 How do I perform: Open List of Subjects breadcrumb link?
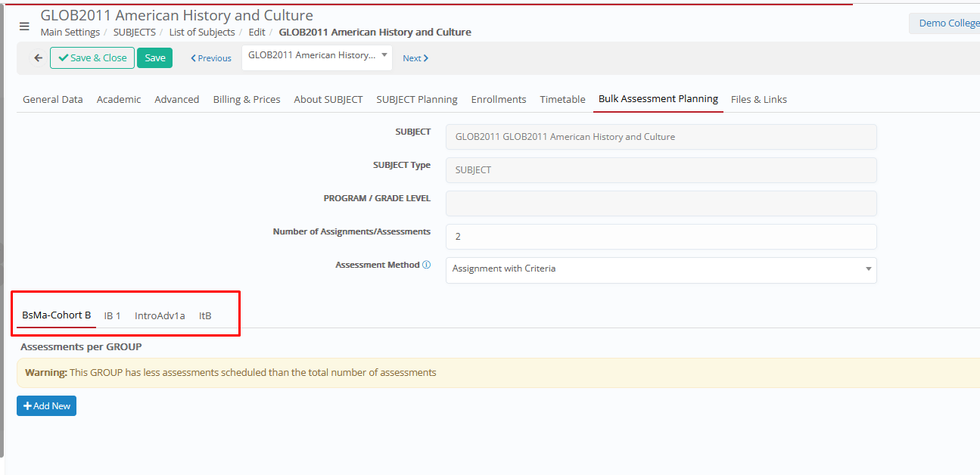202,33
